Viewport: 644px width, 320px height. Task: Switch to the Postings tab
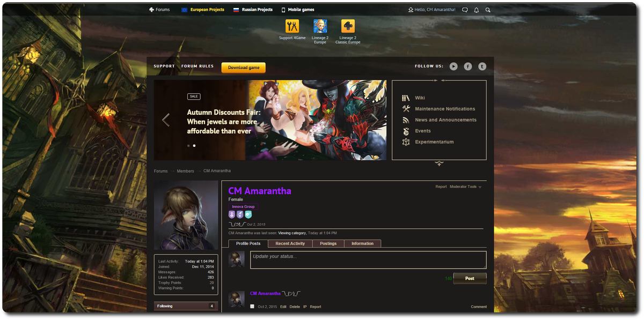click(x=328, y=244)
